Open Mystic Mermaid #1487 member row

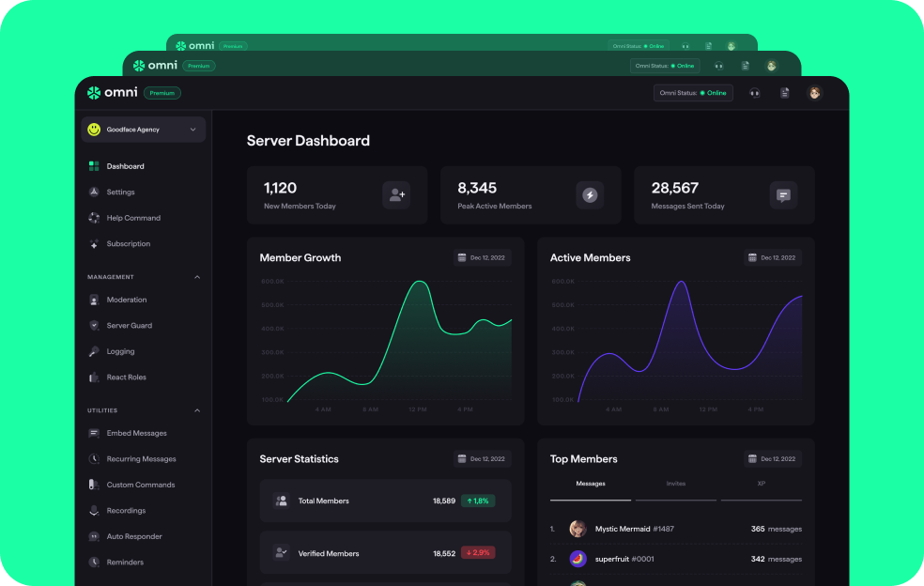tap(676, 529)
